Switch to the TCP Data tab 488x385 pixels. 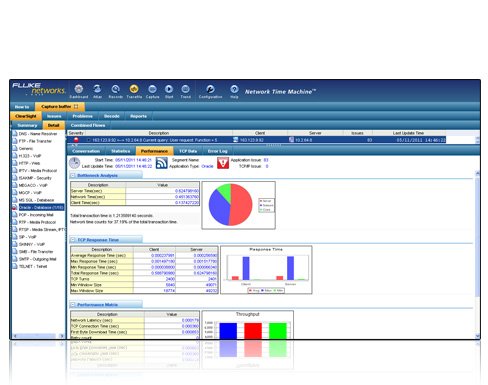(x=188, y=151)
